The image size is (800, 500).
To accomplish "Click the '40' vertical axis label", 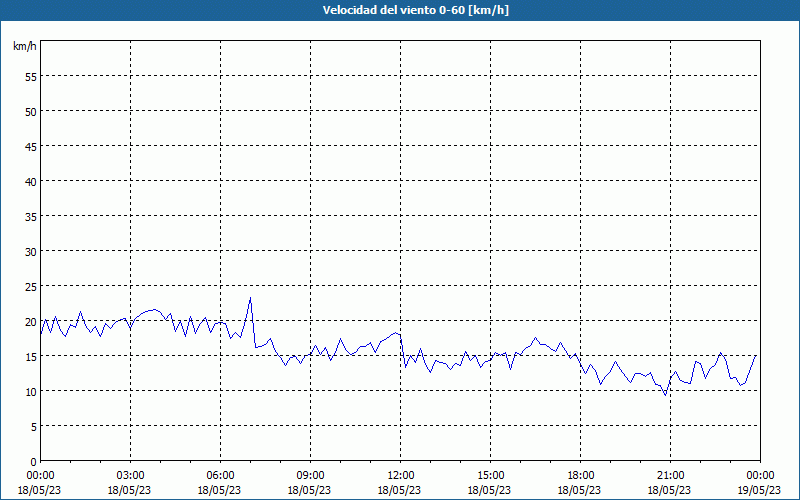I will (x=31, y=181).
